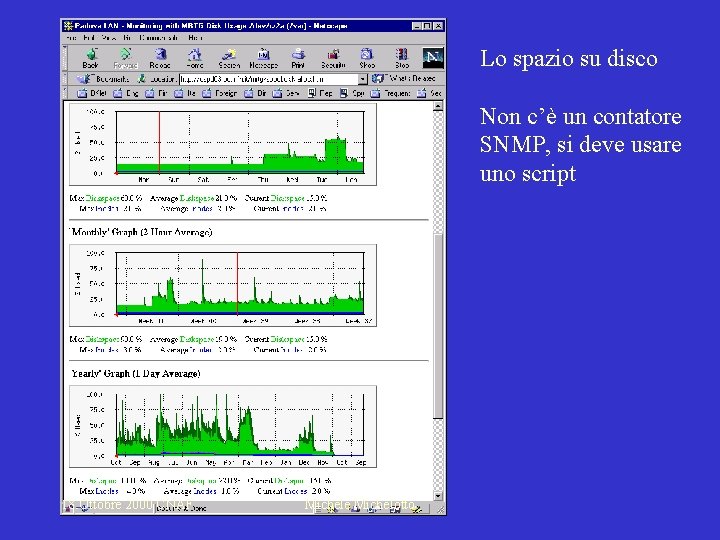The width and height of the screenshot is (720, 540).
Task: Click the scrollbar up arrow
Action: (438, 107)
